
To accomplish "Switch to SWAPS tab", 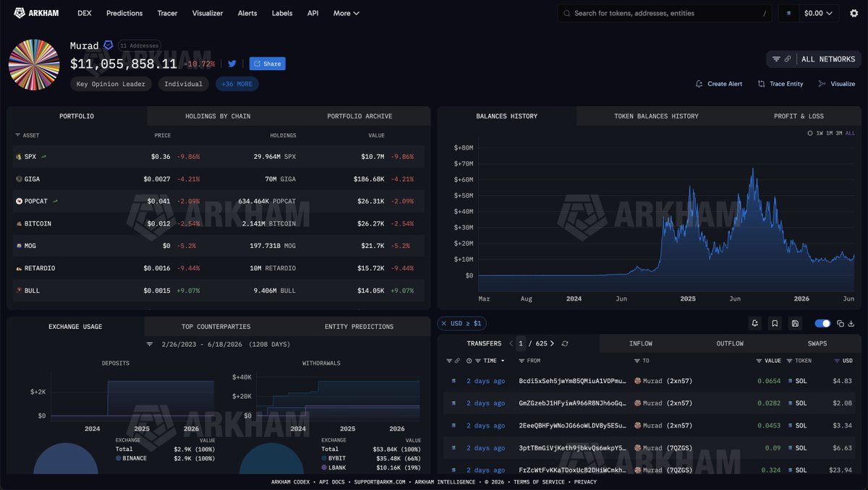I will [x=817, y=343].
